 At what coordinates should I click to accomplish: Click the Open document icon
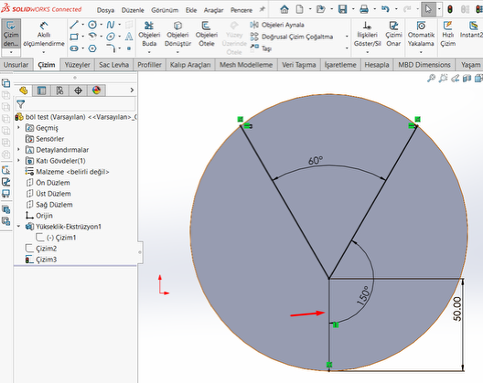pyautogui.click(x=321, y=9)
